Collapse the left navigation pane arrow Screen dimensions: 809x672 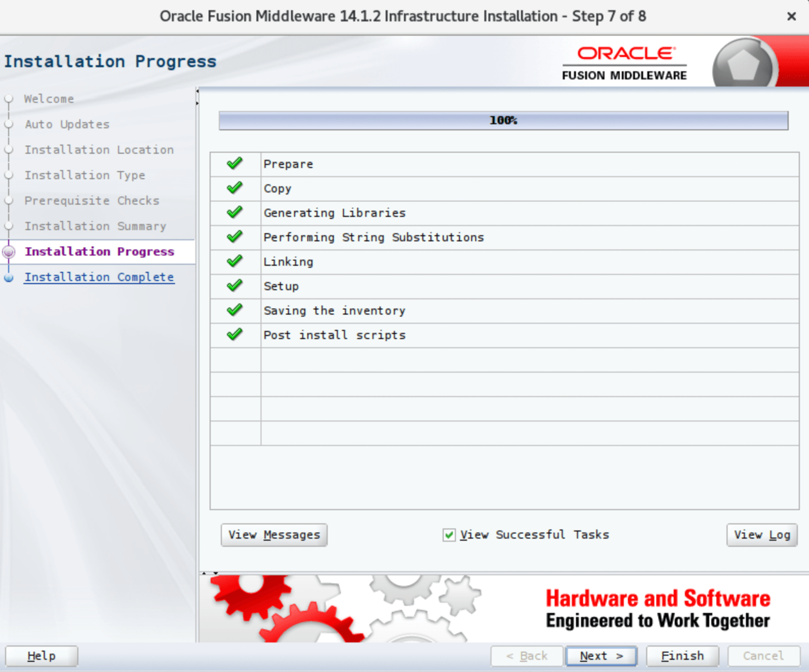[x=197, y=91]
